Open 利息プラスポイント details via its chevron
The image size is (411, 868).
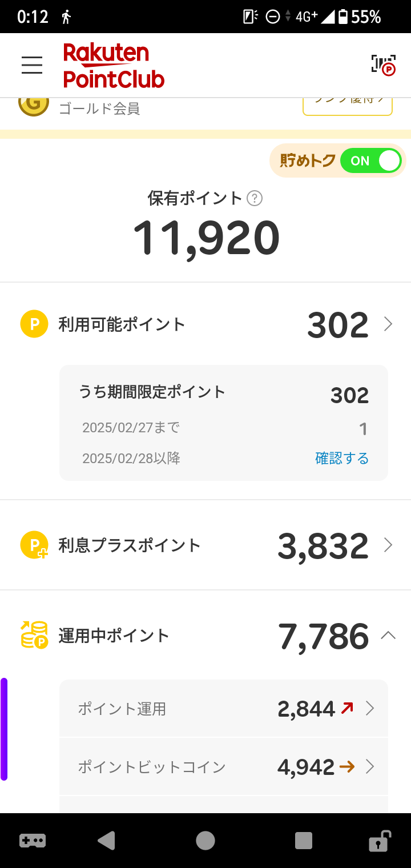point(388,545)
